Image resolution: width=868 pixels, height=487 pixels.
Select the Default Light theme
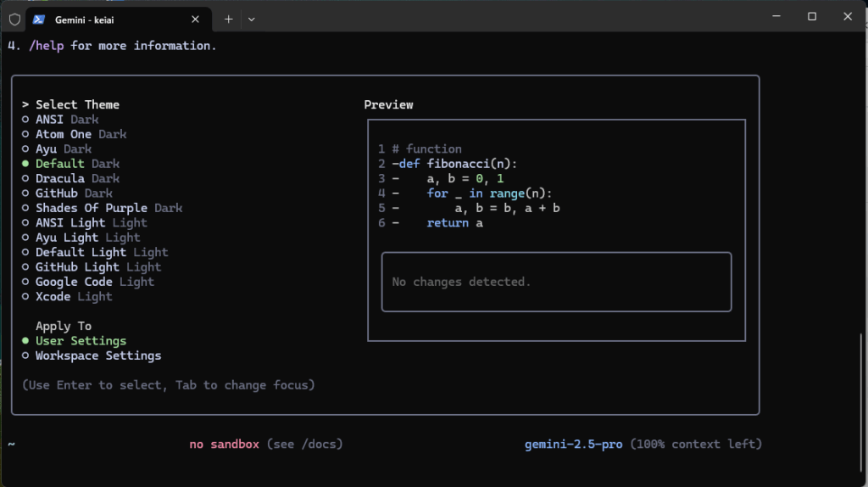(95, 253)
